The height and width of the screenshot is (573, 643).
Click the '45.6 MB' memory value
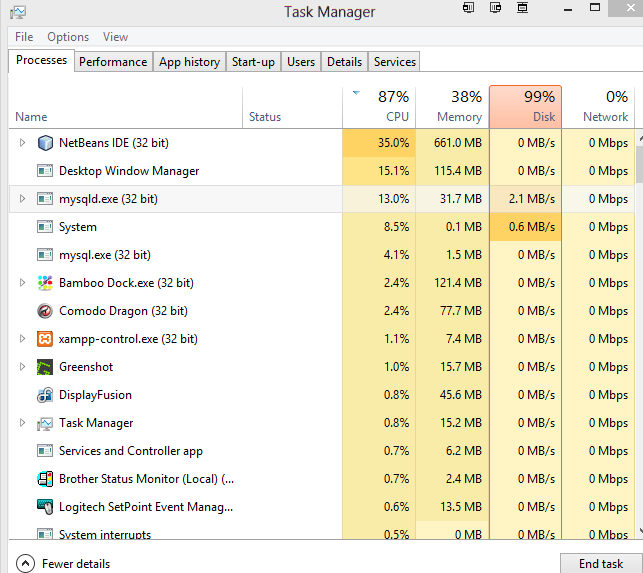tap(461, 395)
